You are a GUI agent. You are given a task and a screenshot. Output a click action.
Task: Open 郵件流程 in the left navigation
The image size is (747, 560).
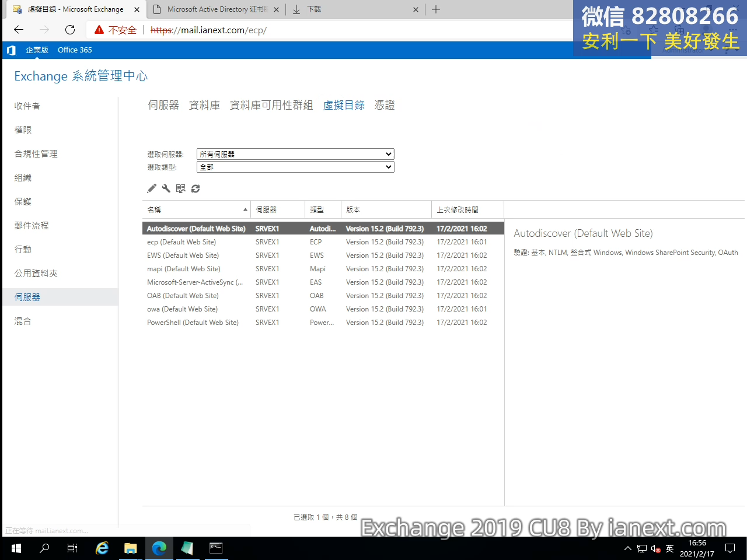tap(32, 225)
